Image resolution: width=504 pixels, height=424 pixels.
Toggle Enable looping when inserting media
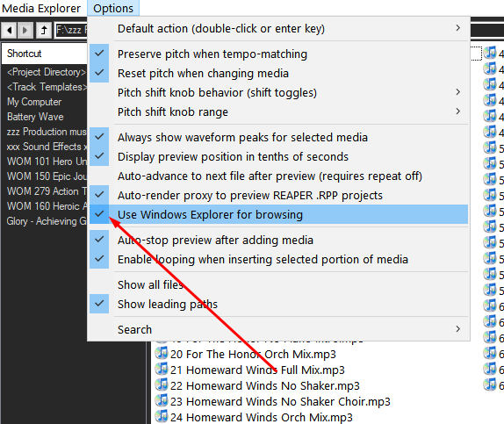coord(278,260)
